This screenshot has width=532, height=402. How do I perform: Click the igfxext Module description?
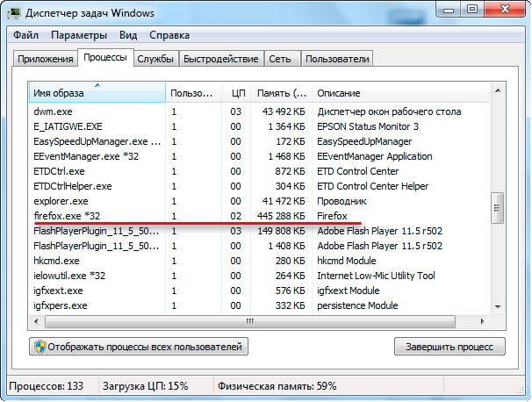(x=349, y=291)
